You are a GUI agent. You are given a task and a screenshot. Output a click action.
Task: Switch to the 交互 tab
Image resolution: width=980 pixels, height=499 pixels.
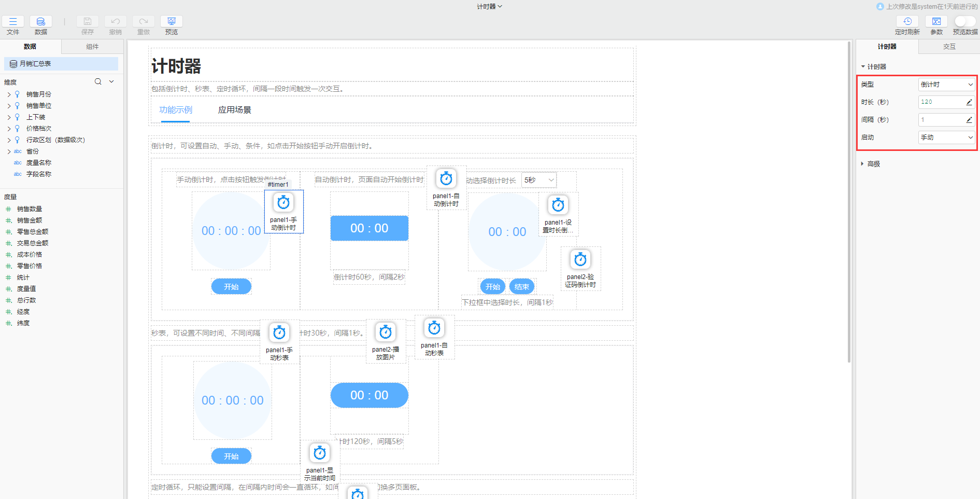coord(949,47)
